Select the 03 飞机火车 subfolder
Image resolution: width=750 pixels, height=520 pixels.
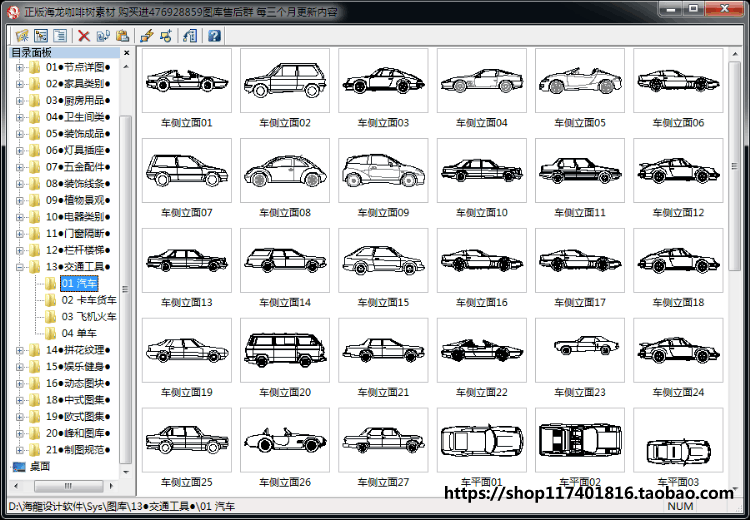point(89,317)
